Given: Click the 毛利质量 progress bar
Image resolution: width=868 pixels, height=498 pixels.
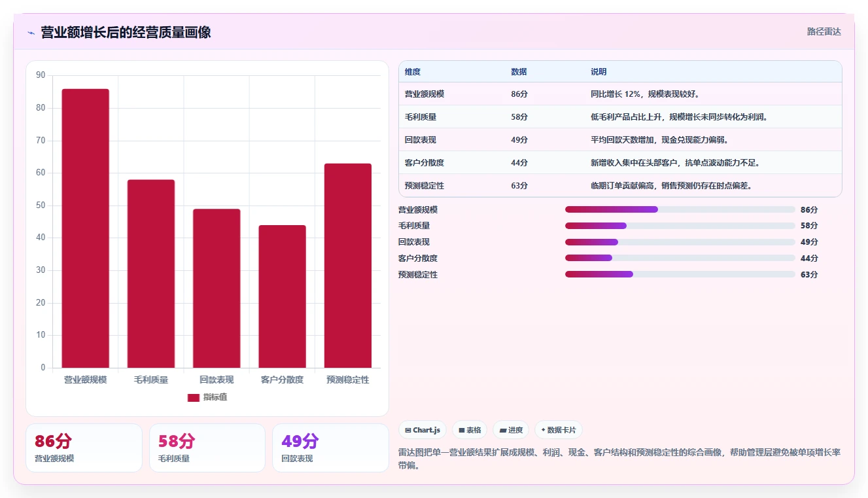Looking at the screenshot, I should tap(680, 226).
